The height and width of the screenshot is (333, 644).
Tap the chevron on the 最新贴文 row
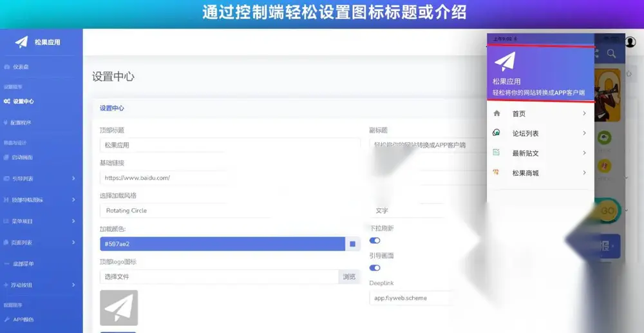(x=584, y=153)
